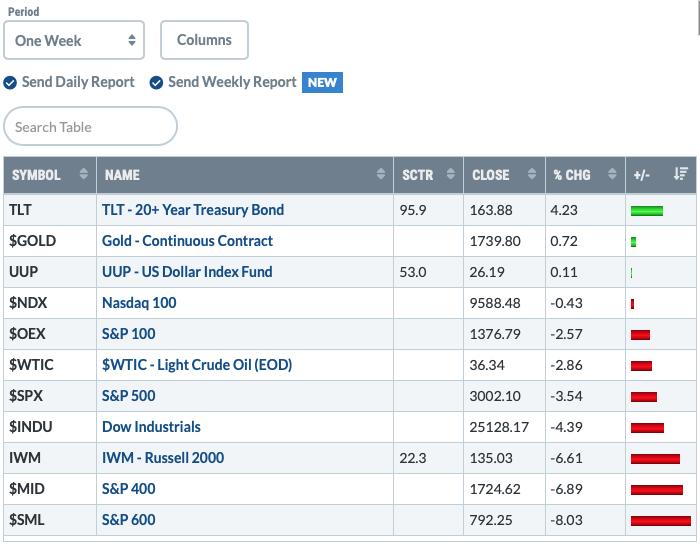Click percent change value -8.03
Screen dimensions: 700x545
click(x=566, y=520)
